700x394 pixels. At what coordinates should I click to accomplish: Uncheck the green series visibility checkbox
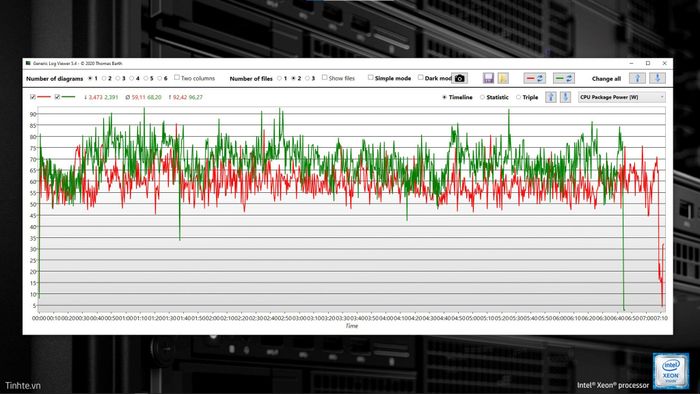[57, 97]
